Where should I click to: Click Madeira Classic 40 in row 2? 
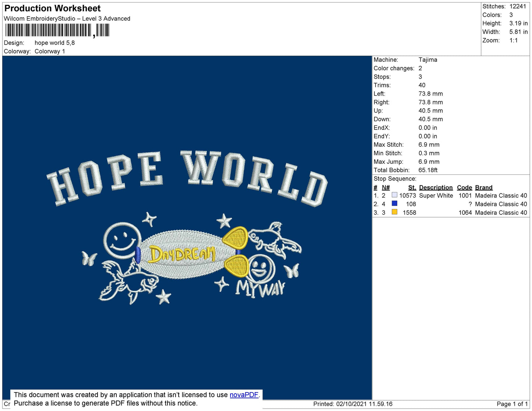coord(501,204)
